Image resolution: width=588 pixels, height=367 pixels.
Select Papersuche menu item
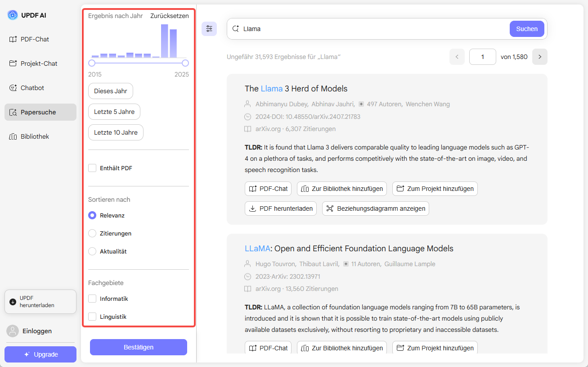(40, 112)
